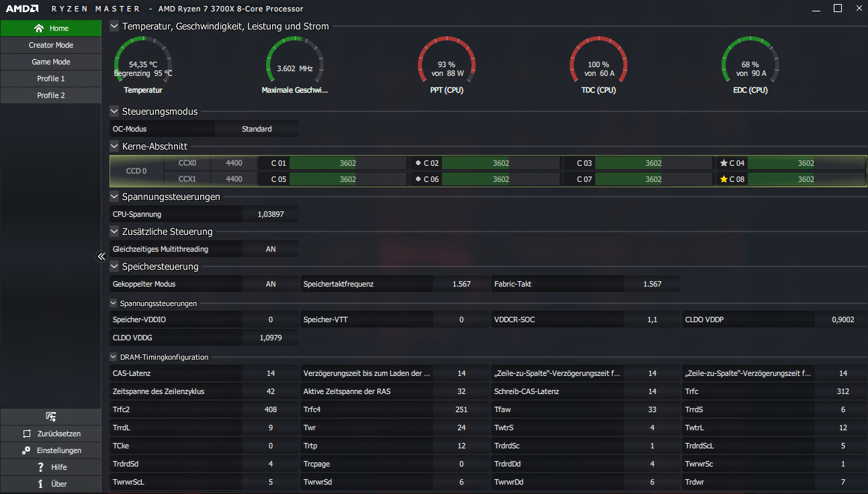Click the Maximale Geschwindigkeit gauge
This screenshot has width=868, height=494.
click(295, 61)
